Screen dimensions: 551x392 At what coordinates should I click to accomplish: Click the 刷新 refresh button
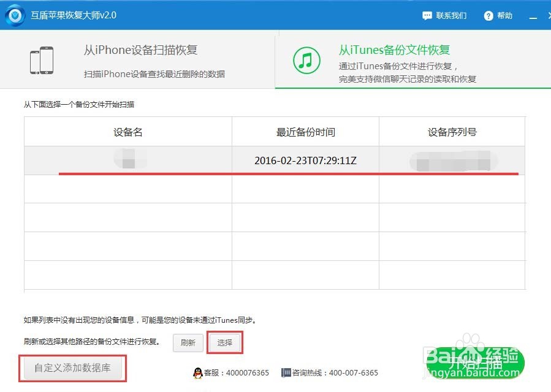pyautogui.click(x=188, y=343)
